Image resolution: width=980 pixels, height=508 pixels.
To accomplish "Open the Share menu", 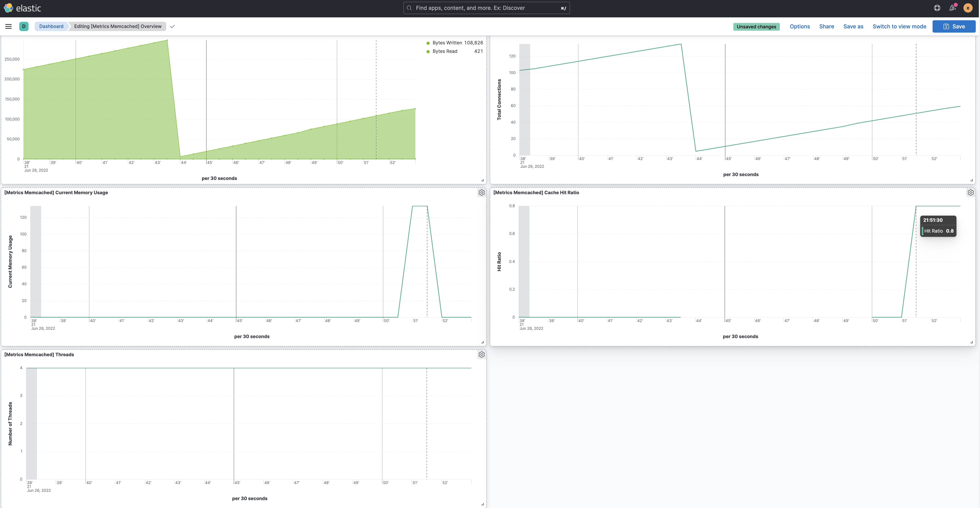I will 826,26.
